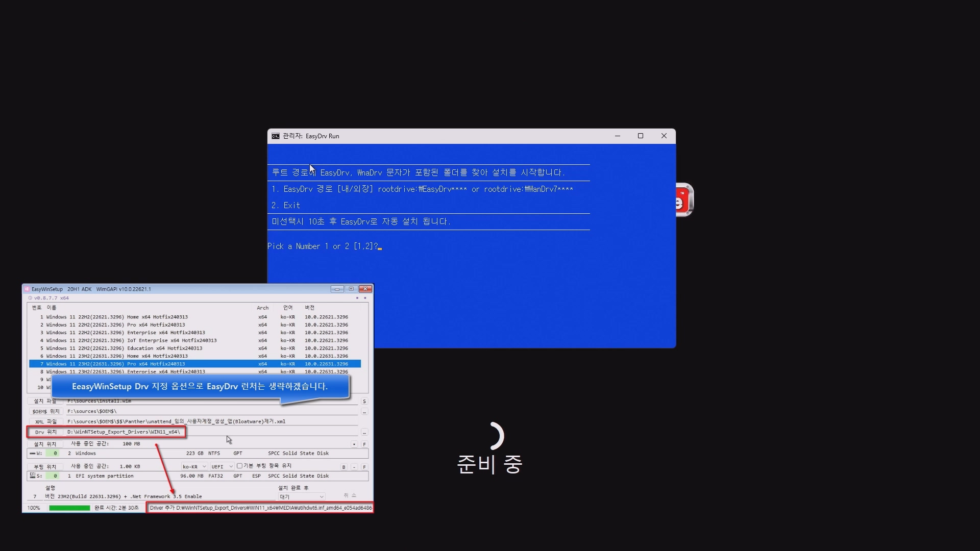Click the minus button in boot location row
Screen dimensions: 980x551
pyautogui.click(x=354, y=467)
